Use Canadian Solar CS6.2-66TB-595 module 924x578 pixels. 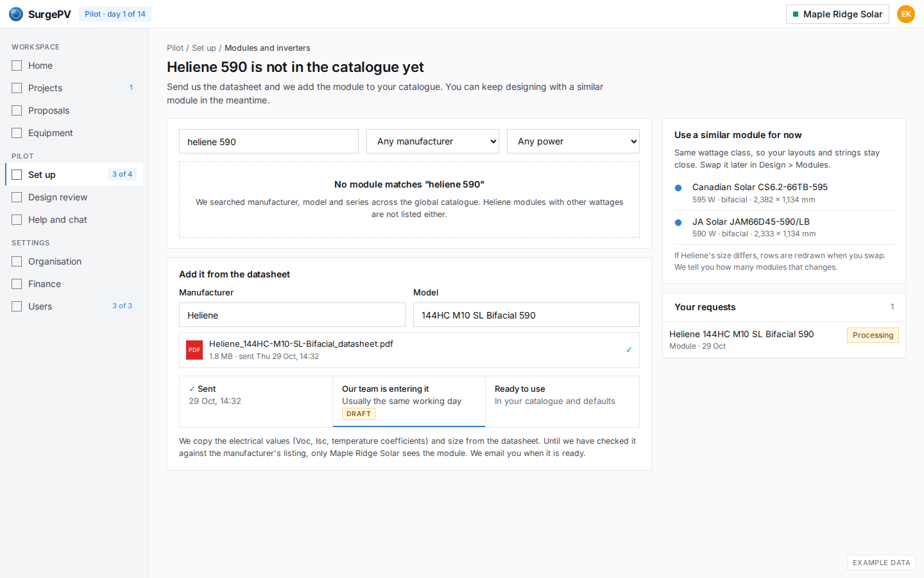(x=784, y=193)
